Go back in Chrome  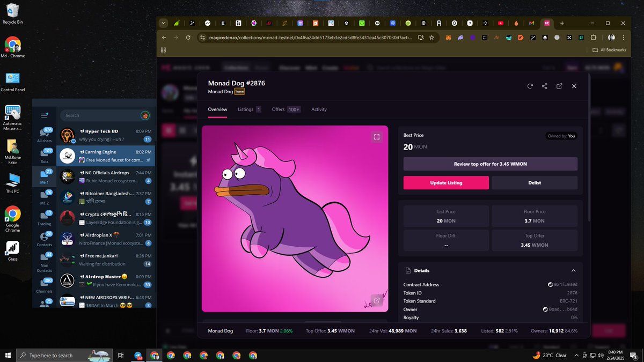click(164, 38)
